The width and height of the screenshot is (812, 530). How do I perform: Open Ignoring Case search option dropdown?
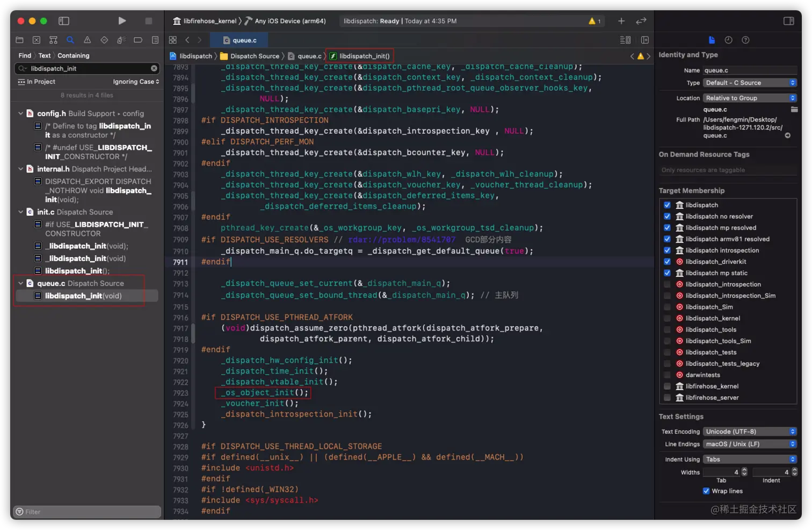[136, 82]
